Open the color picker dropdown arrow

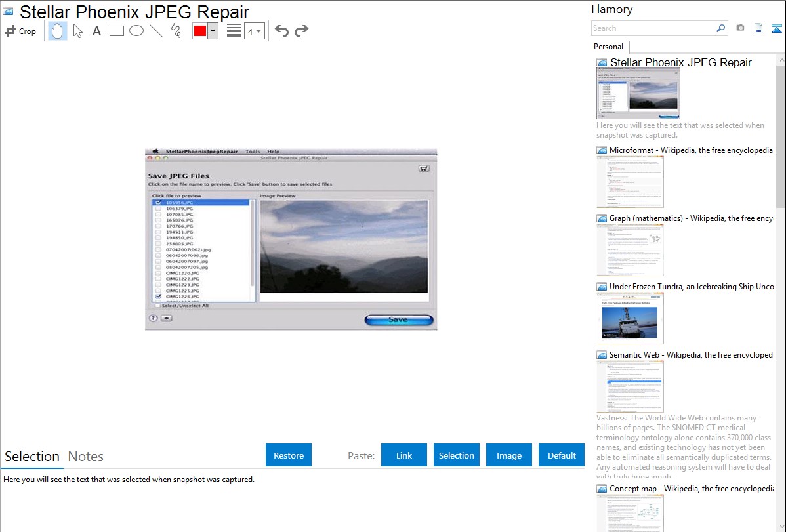(x=213, y=31)
